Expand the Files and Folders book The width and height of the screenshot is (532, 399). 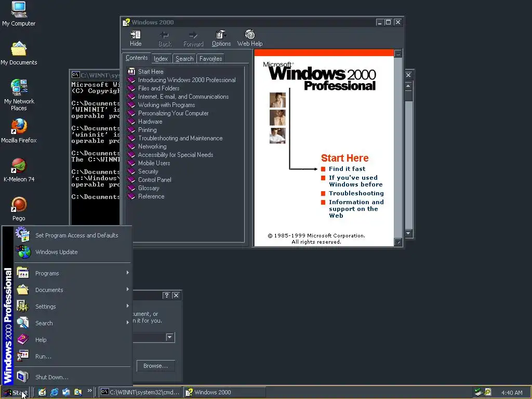(131, 88)
